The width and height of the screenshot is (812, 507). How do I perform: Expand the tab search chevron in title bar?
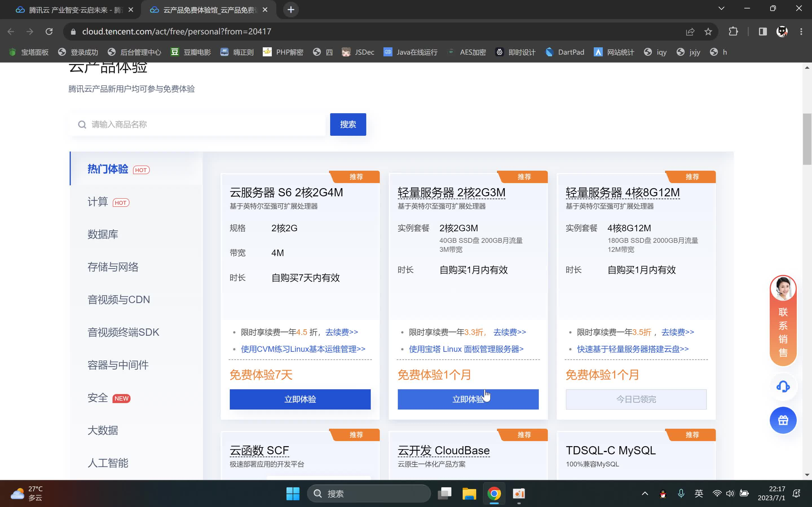pyautogui.click(x=721, y=8)
